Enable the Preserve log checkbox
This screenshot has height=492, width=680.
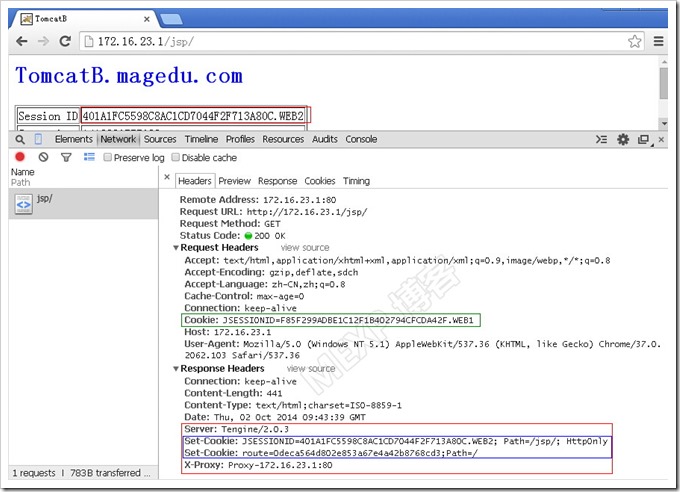[x=108, y=157]
